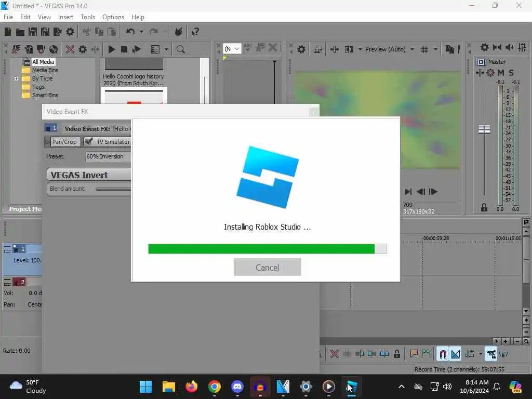
Task: Click the Undo arrow icon
Action: pyautogui.click(x=130, y=32)
